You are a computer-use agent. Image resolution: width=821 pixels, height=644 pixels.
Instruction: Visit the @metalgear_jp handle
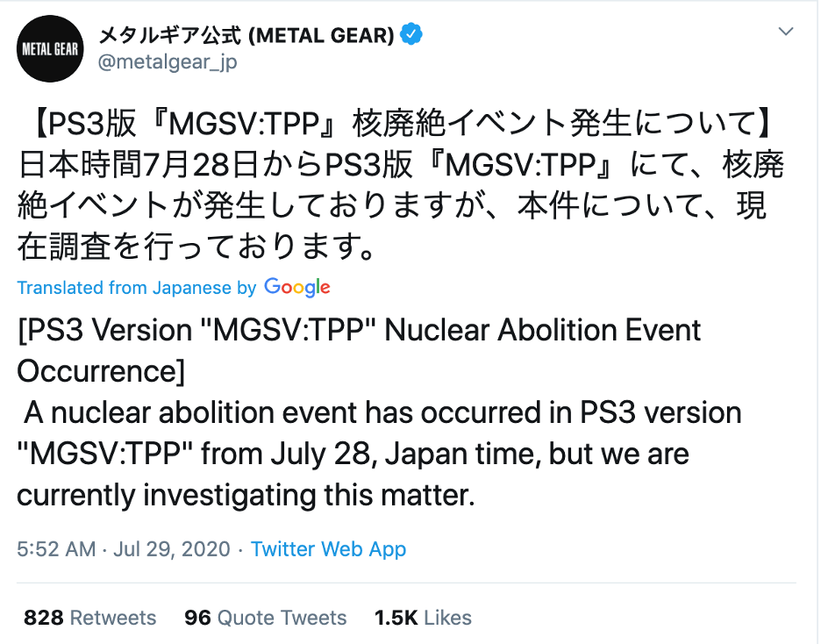tap(167, 62)
